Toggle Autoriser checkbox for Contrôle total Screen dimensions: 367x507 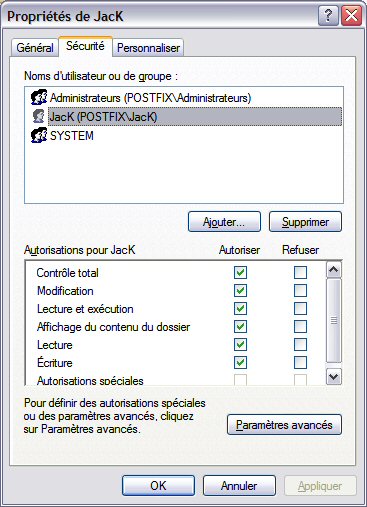(x=240, y=272)
